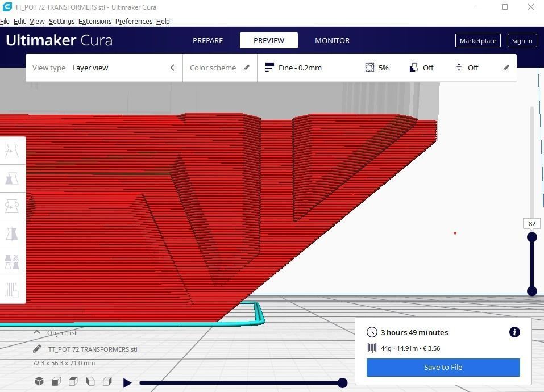Select the Move tool in left toolbar
The image size is (544, 392).
[12, 151]
